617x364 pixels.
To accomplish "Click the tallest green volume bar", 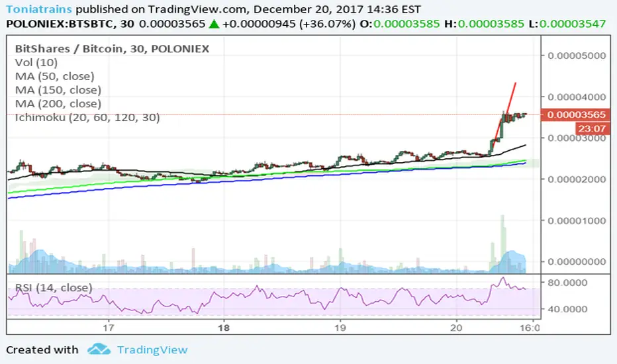I will pos(502,243).
